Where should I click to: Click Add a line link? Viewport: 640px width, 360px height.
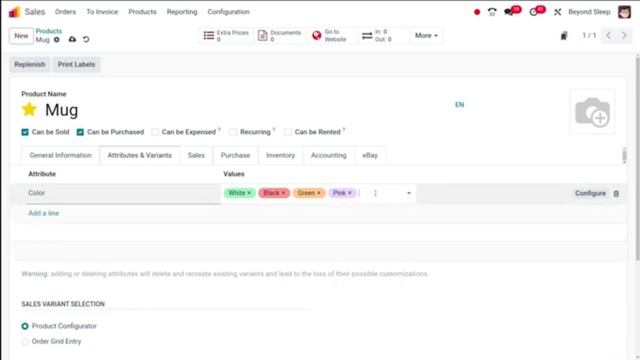coord(44,213)
